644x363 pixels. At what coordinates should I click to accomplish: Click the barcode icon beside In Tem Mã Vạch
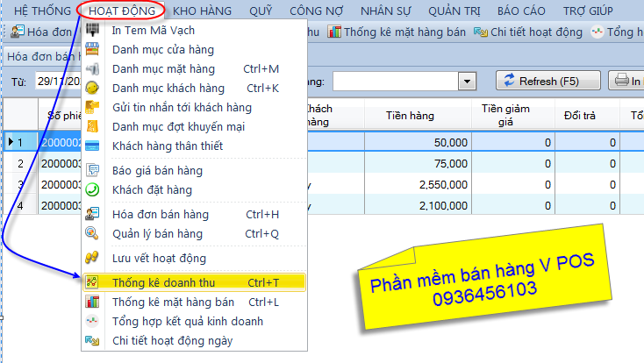click(92, 31)
